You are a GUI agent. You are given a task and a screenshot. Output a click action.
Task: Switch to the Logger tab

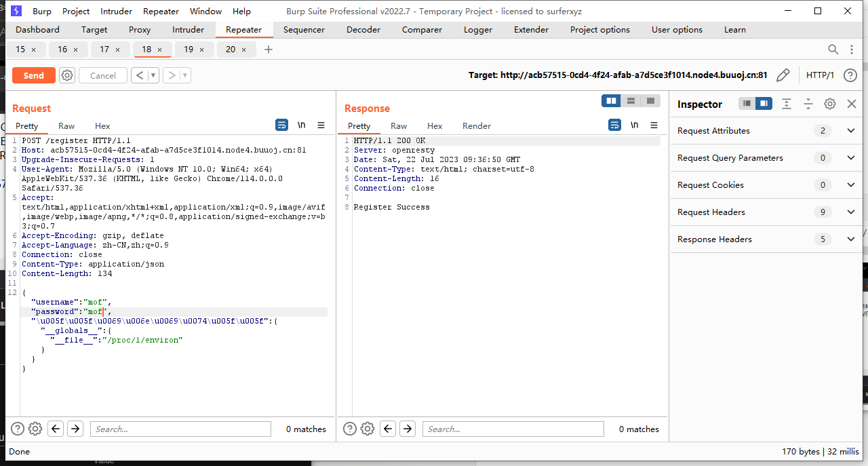tap(478, 30)
